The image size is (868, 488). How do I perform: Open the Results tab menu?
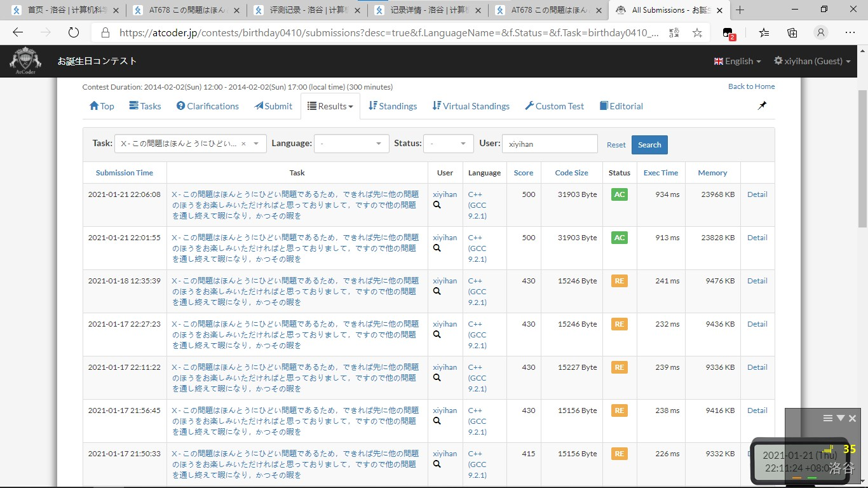tap(330, 106)
